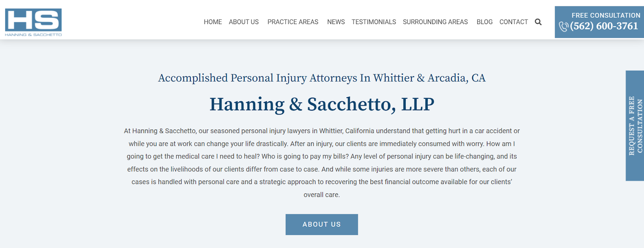The height and width of the screenshot is (248, 644).
Task: Click the (562) 600-3761 phone number
Action: 604,26
